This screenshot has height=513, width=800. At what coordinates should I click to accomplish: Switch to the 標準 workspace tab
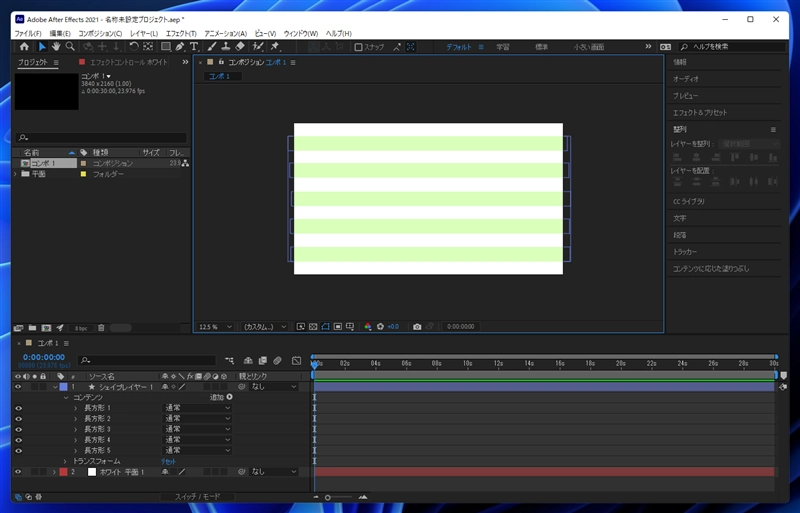click(541, 46)
